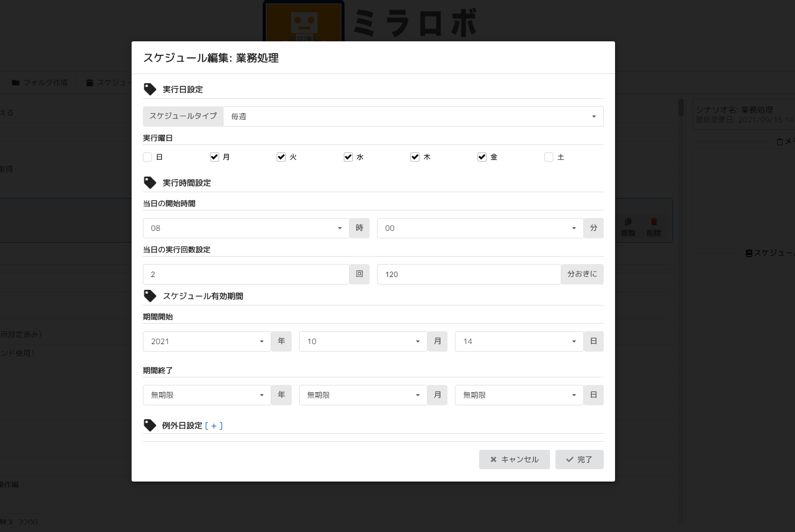This screenshot has height=532, width=795.
Task: Click the tag icon beside 実行日設定
Action: coord(150,89)
